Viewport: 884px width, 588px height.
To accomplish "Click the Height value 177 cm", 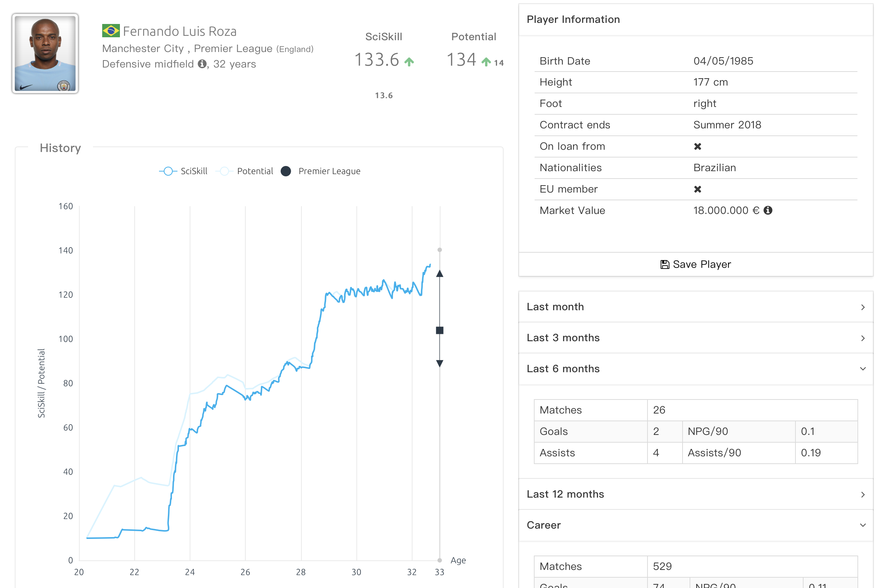I will click(710, 82).
